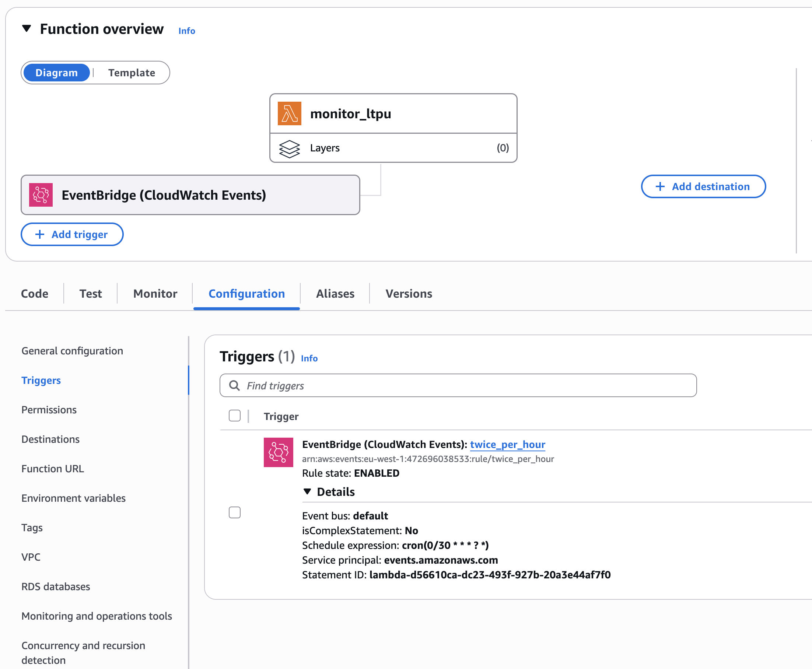
Task: Click the plus icon on Add destination
Action: 660,186
